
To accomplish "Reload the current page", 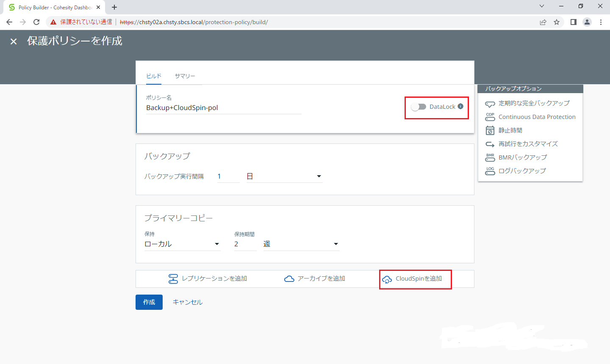I will pyautogui.click(x=36, y=22).
